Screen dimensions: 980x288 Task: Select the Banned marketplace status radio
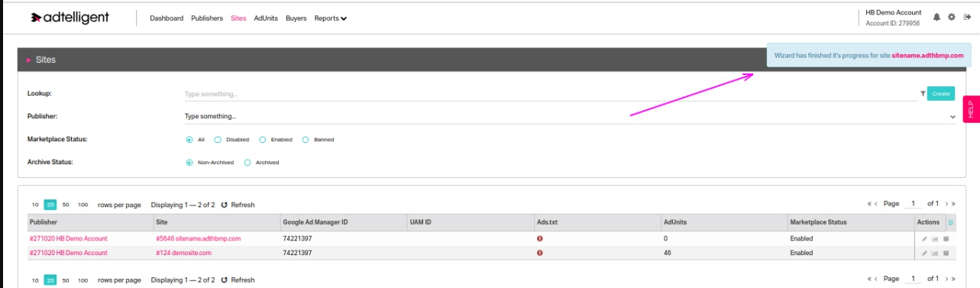(306, 140)
